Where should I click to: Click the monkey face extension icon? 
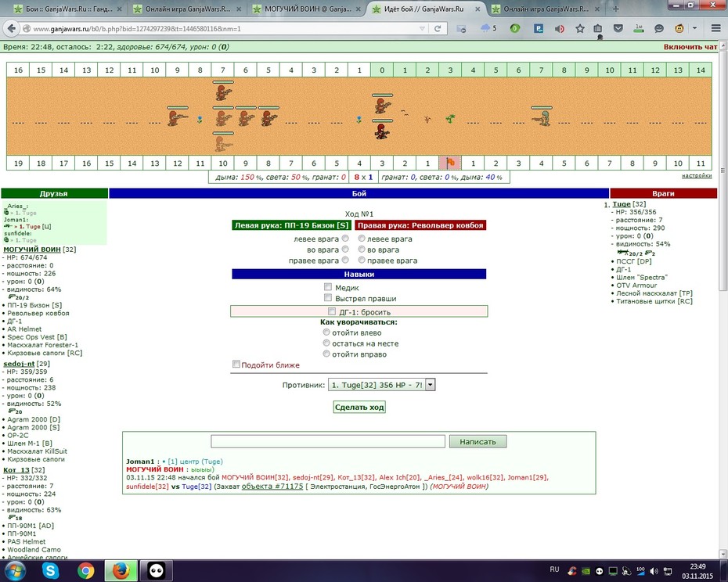pyautogui.click(x=679, y=29)
